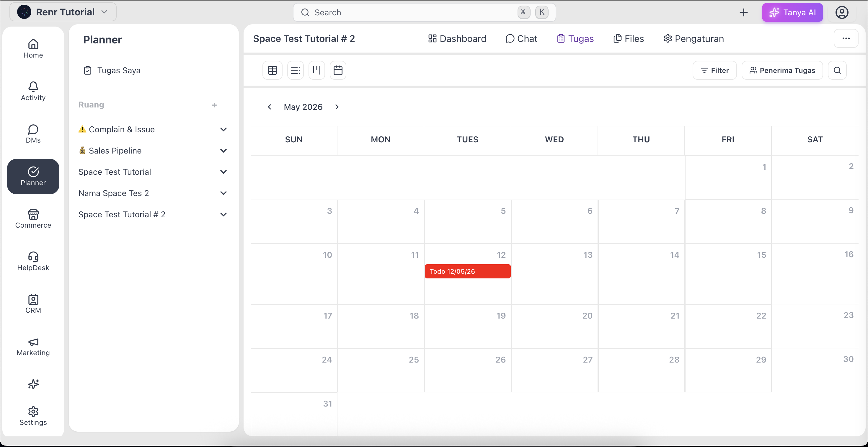The height and width of the screenshot is (447, 868).
Task: Click calendar day 1
Action: (728, 177)
